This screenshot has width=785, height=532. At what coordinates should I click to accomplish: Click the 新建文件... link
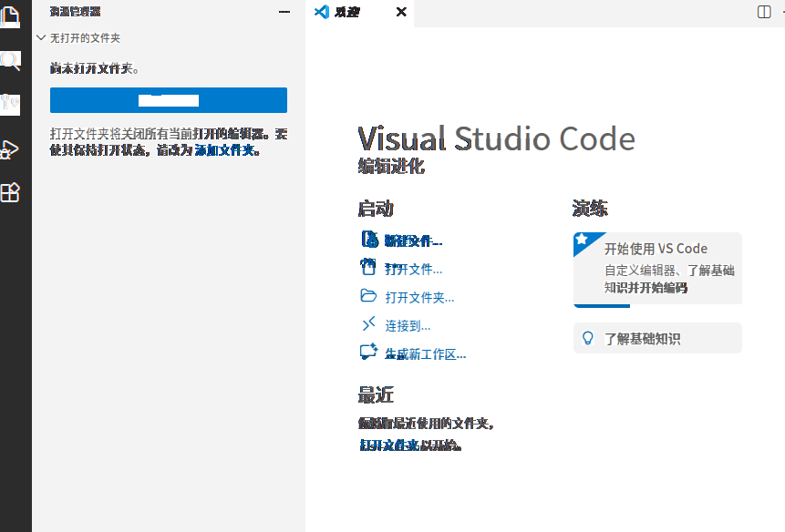click(414, 241)
